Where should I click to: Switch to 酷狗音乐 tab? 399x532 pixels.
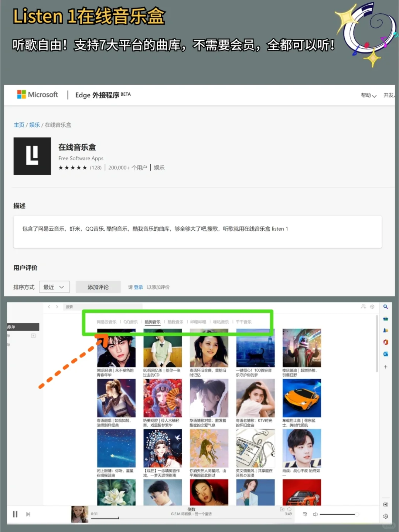pos(153,322)
